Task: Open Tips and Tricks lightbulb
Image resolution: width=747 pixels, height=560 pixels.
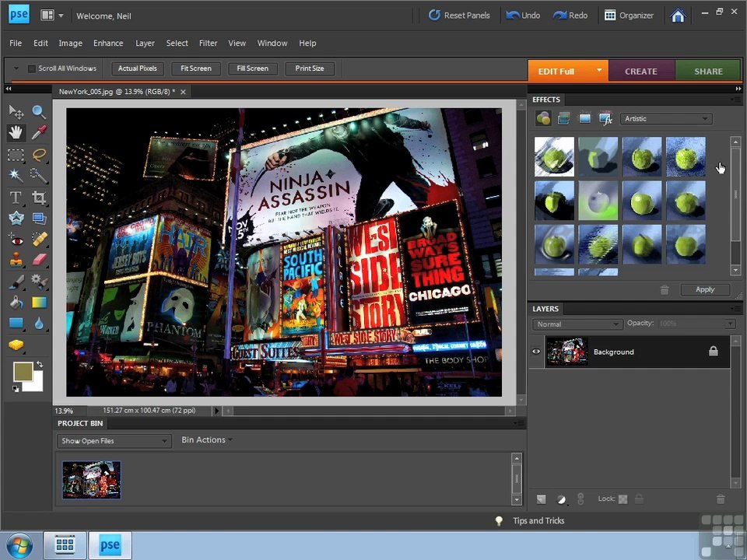Action: [x=499, y=521]
